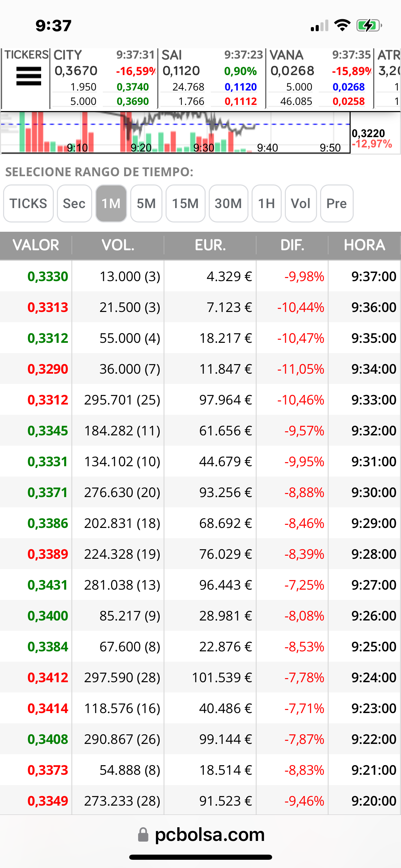This screenshot has width=401, height=868.
Task: Tap the padlock icon beside pcbolsa.com
Action: tap(143, 835)
